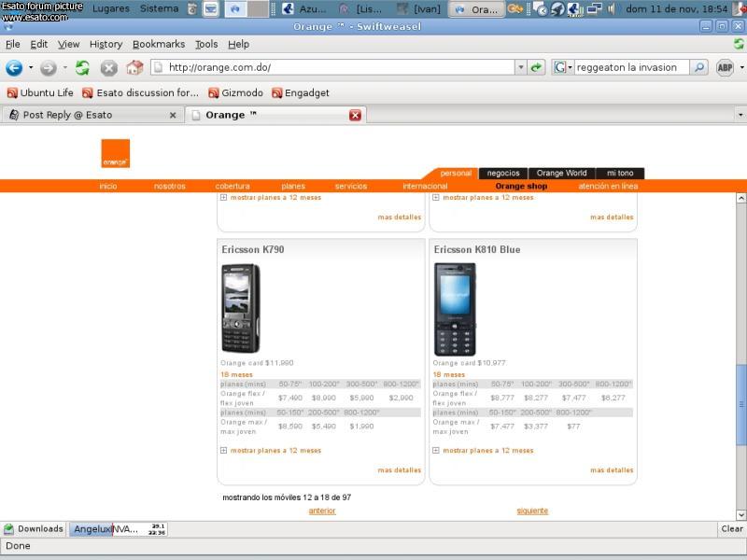Click the browser Back arrow button
Viewport: 747px width, 560px height.
(14, 68)
